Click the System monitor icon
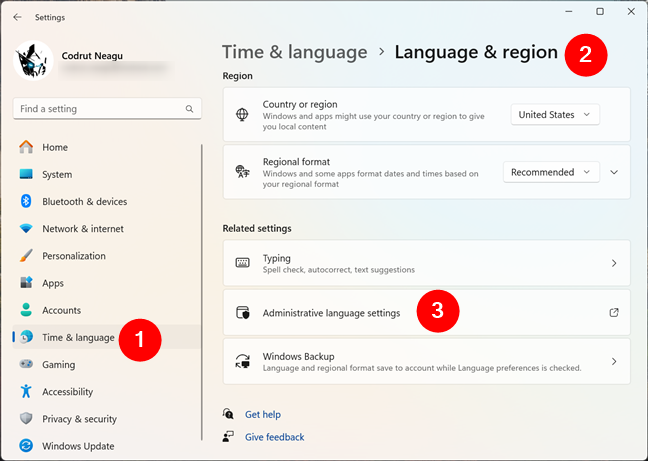The height and width of the screenshot is (461, 648). 26,174
